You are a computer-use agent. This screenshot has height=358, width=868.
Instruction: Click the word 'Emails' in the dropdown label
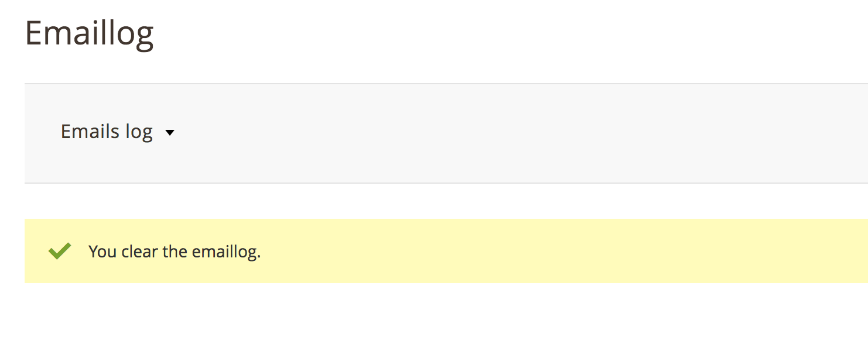click(x=83, y=132)
